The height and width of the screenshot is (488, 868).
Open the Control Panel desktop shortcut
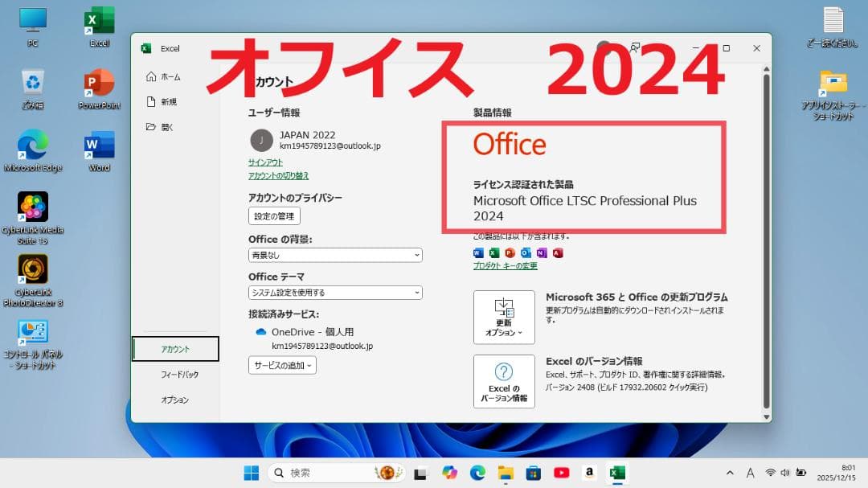(33, 343)
